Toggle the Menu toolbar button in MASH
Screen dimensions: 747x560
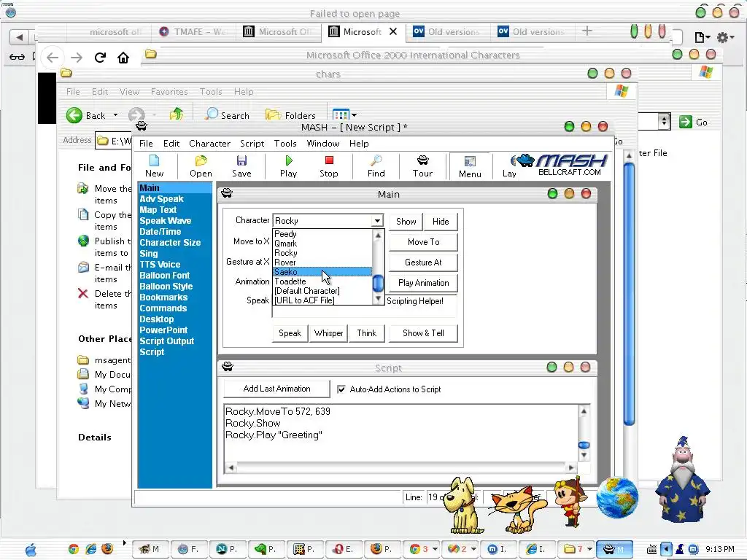pos(470,167)
